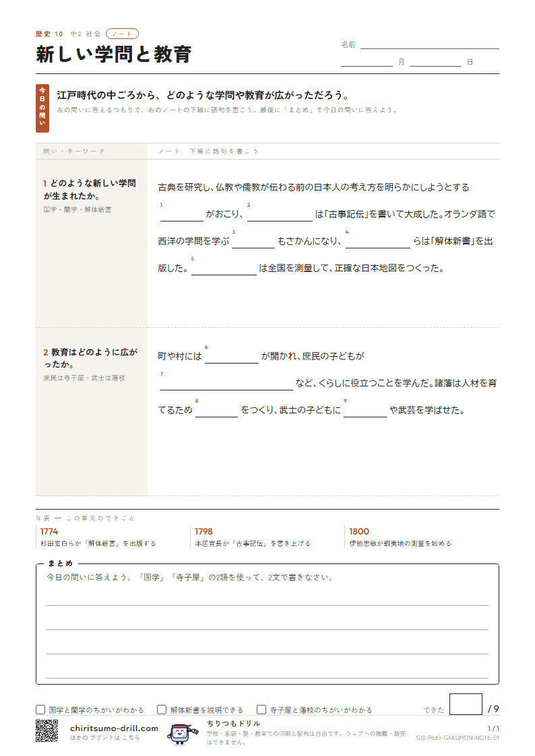Click question 2 教育はどのように広がったか heading
The width and height of the screenshot is (535, 756).
[90, 358]
